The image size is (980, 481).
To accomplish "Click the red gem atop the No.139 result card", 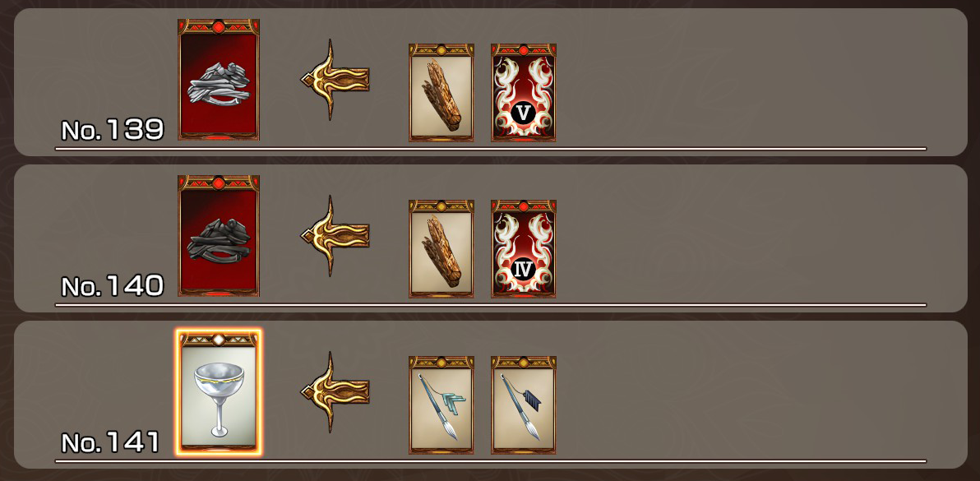I will [219, 27].
